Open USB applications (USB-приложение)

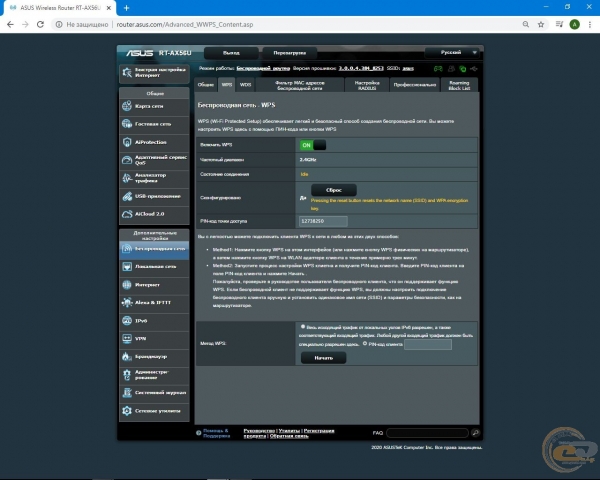click(x=154, y=196)
